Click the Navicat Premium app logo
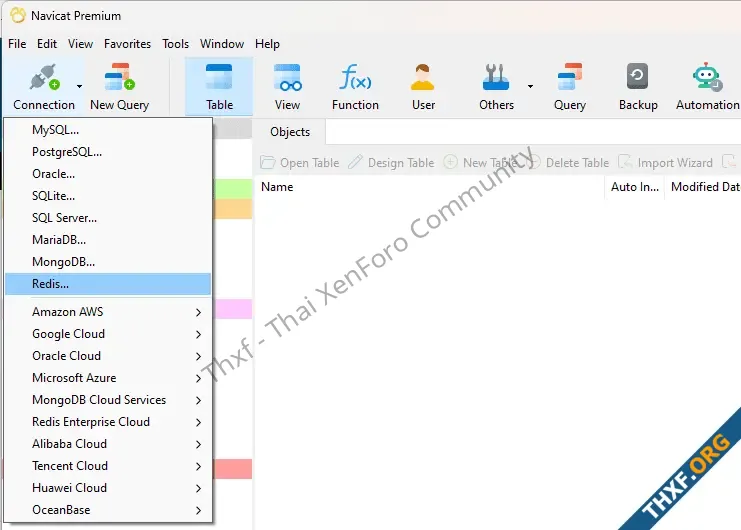The height and width of the screenshot is (530, 741). point(18,15)
